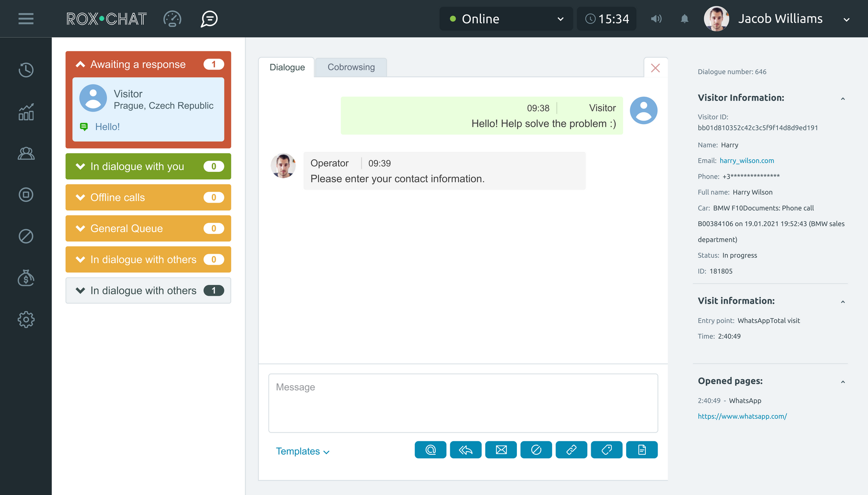The height and width of the screenshot is (495, 868).
Task: Toggle operator Online status dropdown
Action: pos(506,19)
